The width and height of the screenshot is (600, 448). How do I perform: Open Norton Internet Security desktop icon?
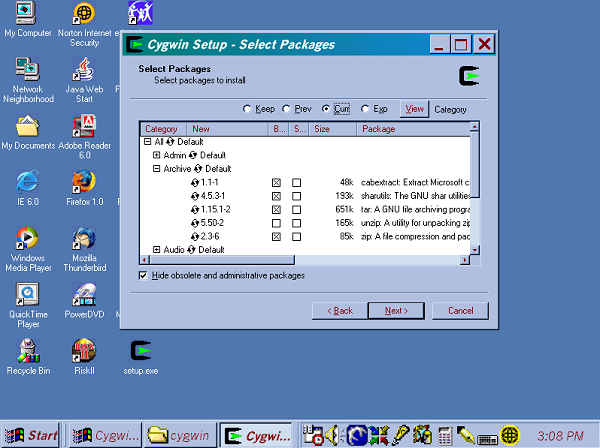click(84, 24)
